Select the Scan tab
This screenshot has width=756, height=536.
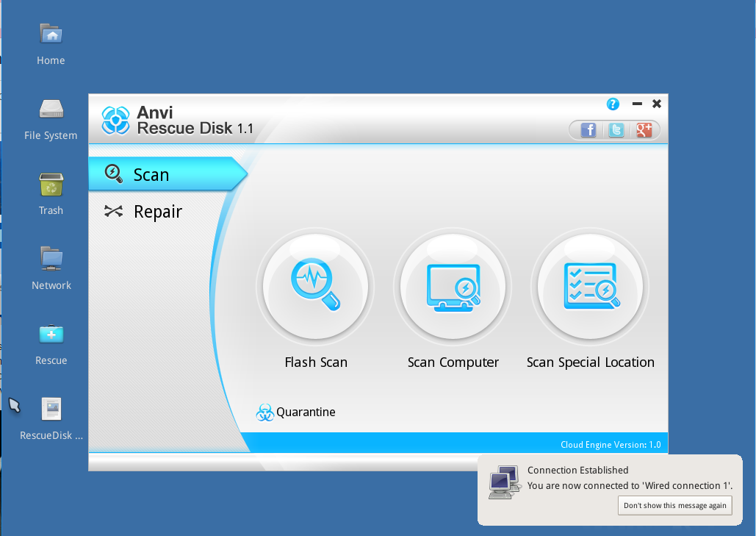click(x=166, y=174)
